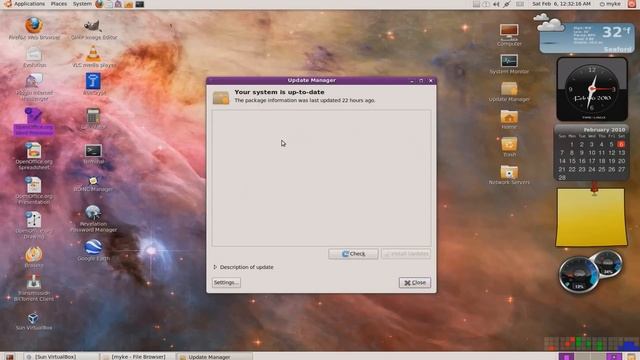
Task: Click terminal launcher in top panel
Action: (140, 4)
